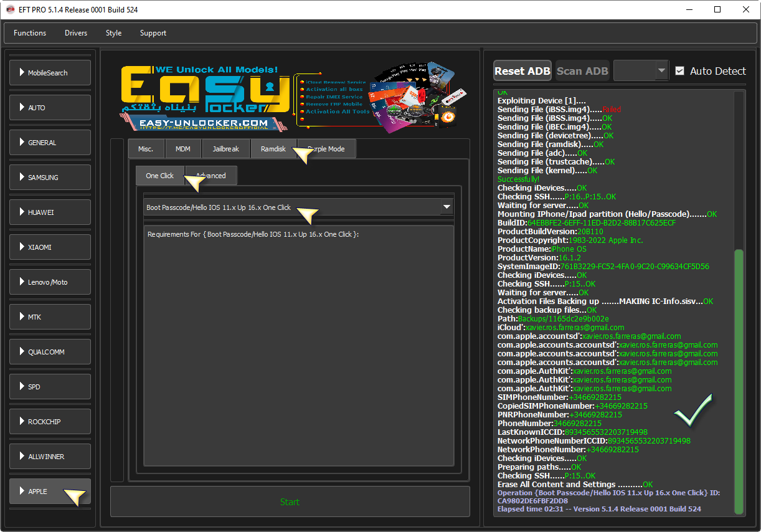
Task: Click the ProductCopyright log line
Action: pos(570,240)
